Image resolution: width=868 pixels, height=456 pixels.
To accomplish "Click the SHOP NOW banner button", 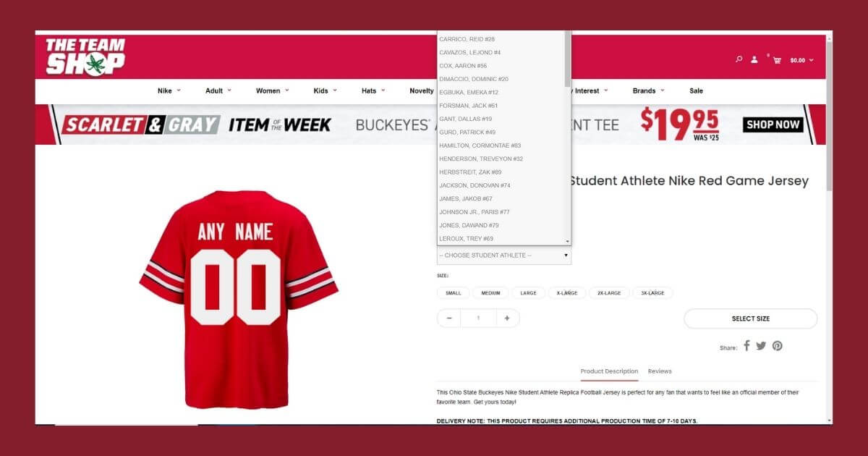I will 773,124.
